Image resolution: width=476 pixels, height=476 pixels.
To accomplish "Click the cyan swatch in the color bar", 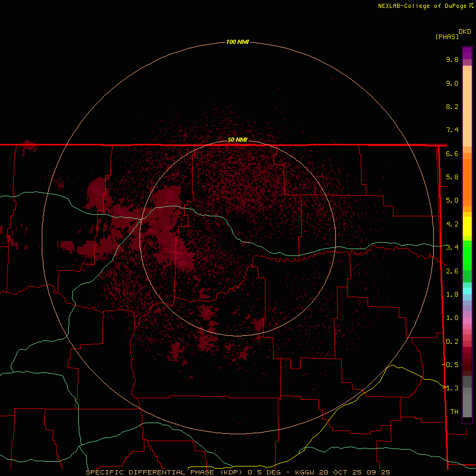I will coord(467,290).
